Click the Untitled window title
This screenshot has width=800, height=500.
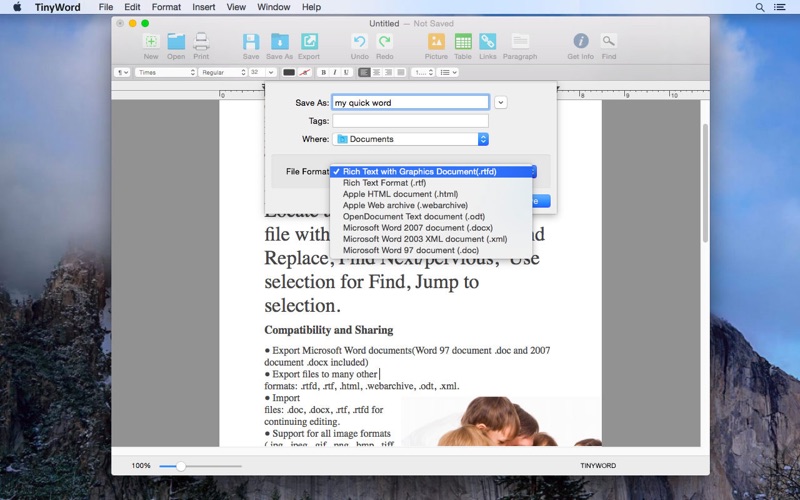pyautogui.click(x=384, y=23)
